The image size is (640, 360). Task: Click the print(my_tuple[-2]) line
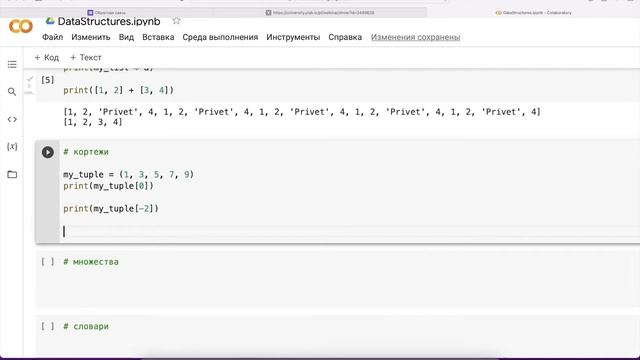(111, 209)
